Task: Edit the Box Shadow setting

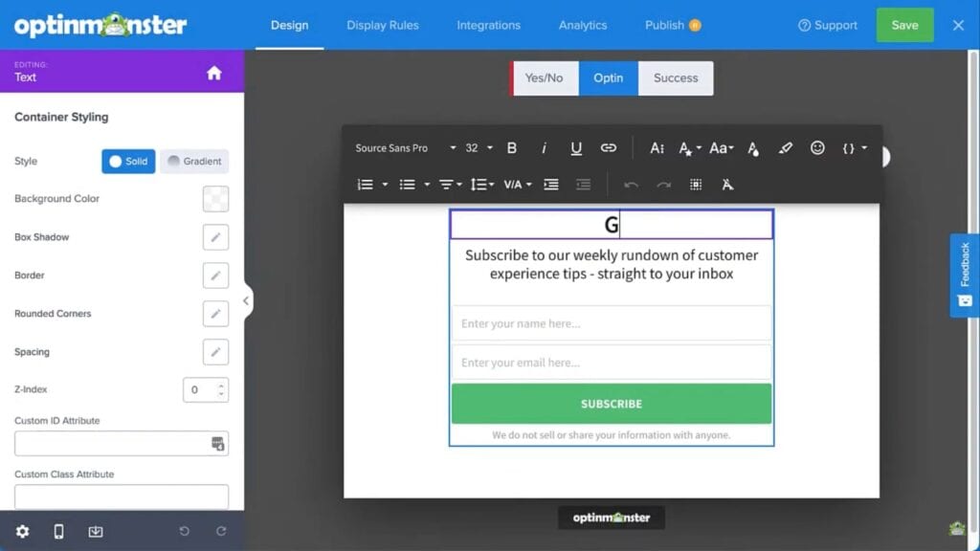Action: (215, 237)
